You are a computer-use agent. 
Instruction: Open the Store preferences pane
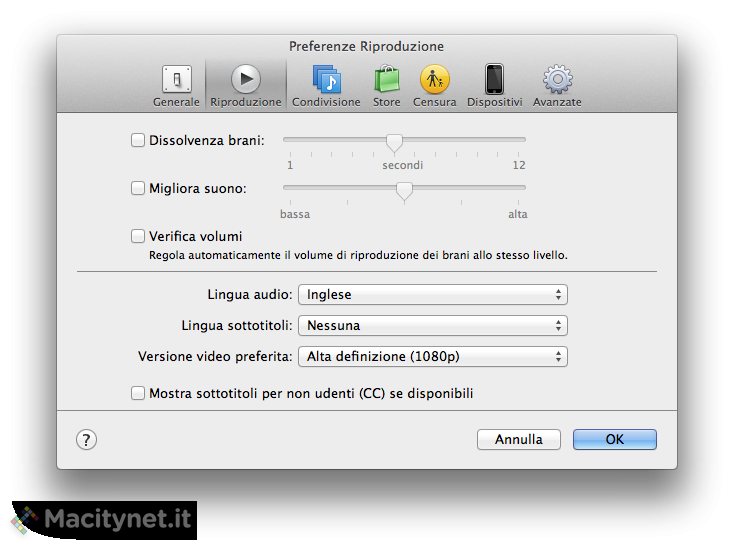coord(387,86)
